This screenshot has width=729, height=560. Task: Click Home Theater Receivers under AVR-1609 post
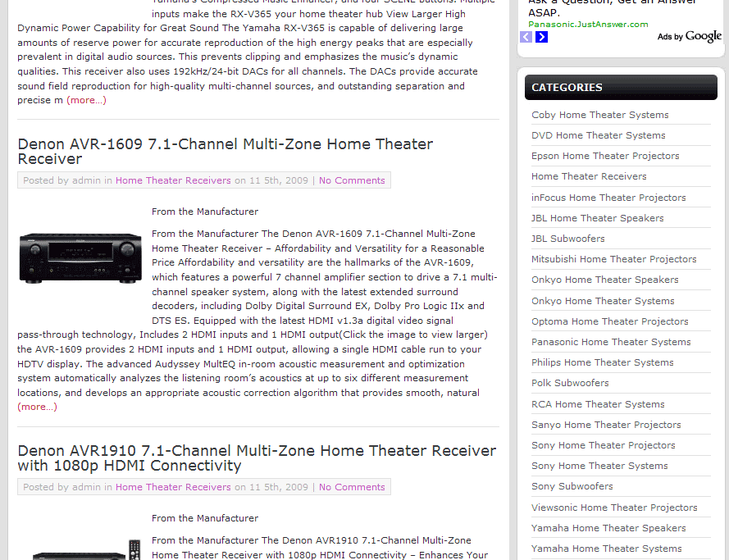pos(173,180)
